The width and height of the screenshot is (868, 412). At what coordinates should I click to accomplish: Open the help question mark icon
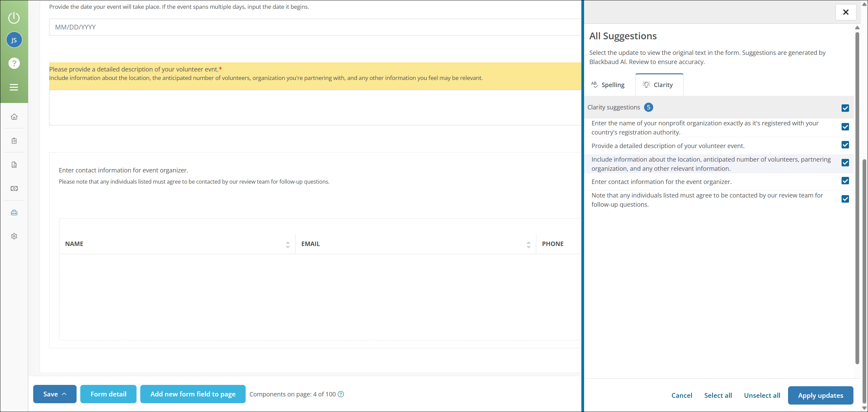point(14,63)
